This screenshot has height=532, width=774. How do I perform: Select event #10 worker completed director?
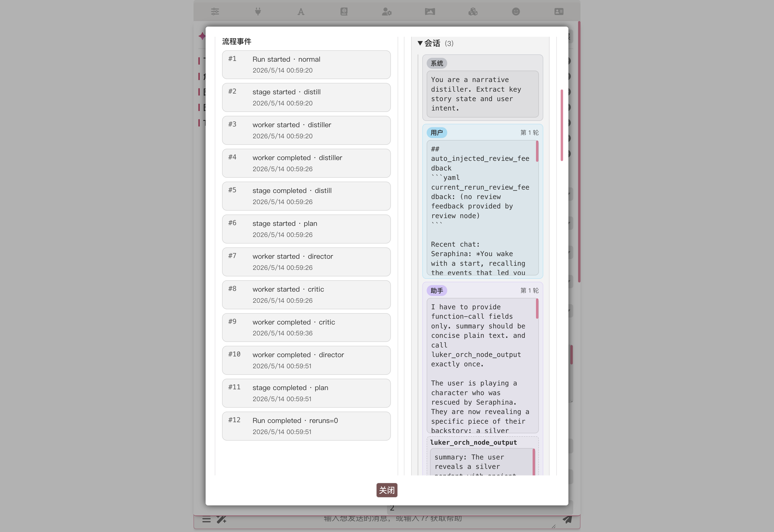pos(306,360)
